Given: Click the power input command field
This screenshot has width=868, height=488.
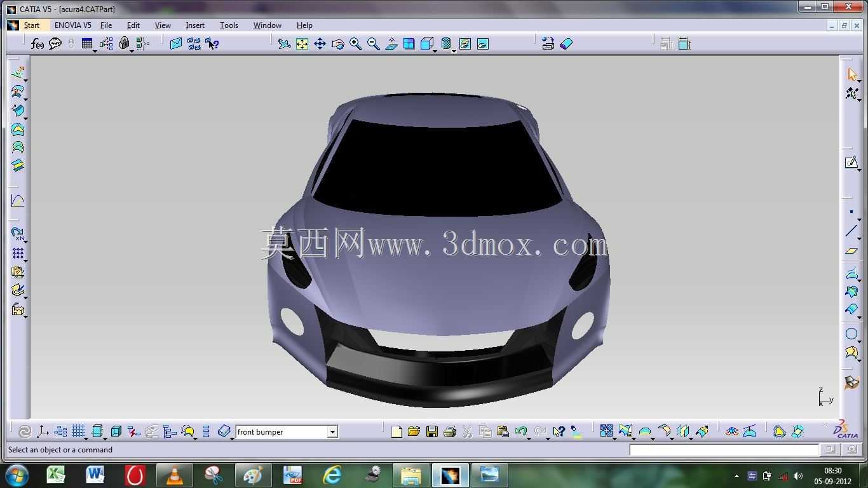Looking at the screenshot, I should tap(724, 450).
